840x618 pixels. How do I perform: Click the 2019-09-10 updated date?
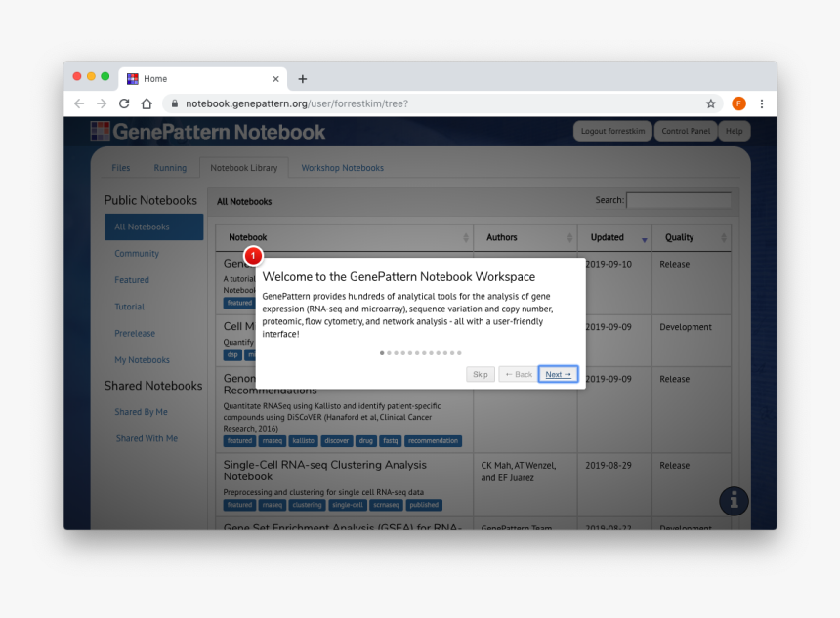[609, 264]
